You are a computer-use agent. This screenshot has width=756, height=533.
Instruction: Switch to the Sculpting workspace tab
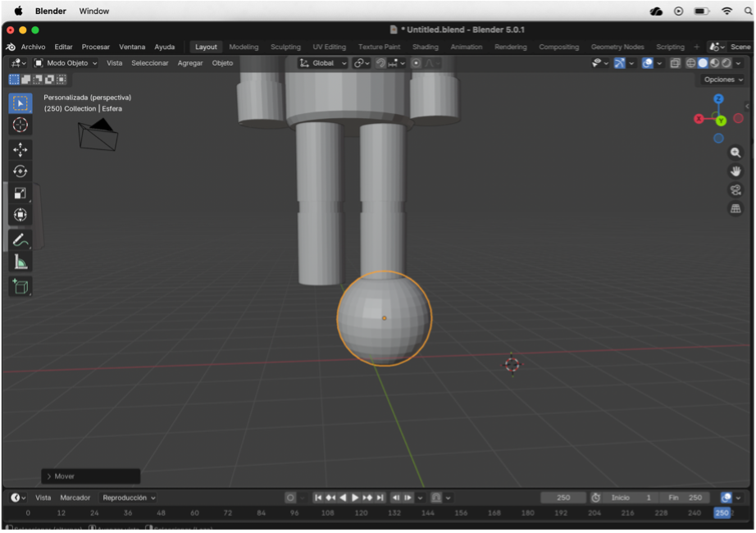pos(285,47)
